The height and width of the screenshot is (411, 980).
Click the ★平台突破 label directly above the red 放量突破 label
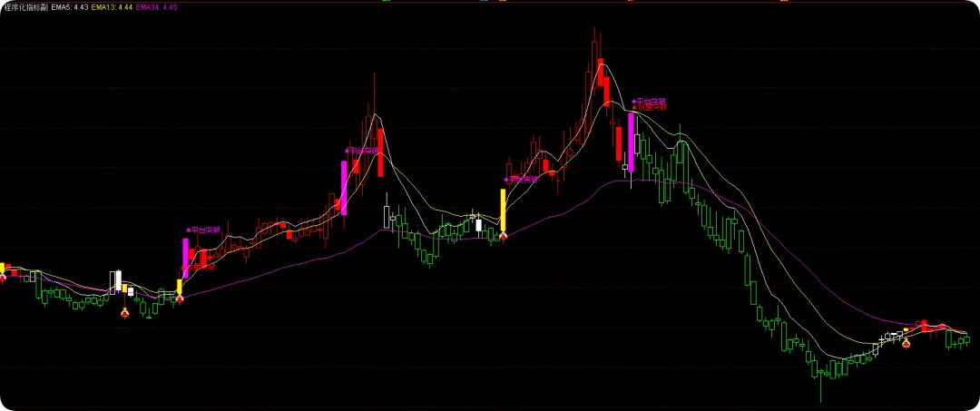[649, 101]
